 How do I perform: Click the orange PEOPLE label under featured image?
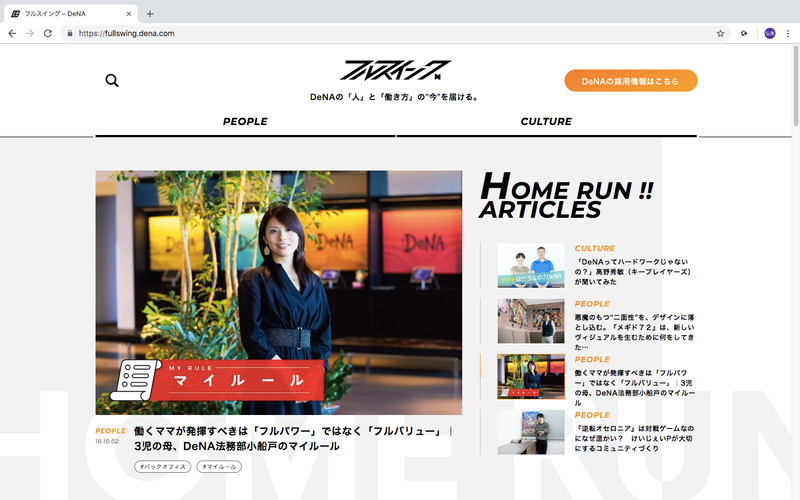pos(110,431)
